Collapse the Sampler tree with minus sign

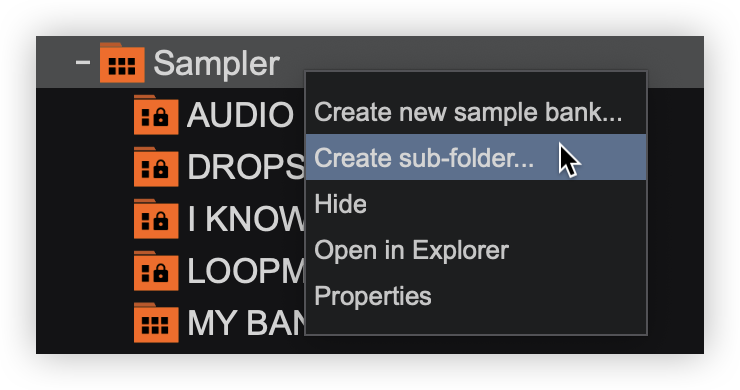83,62
